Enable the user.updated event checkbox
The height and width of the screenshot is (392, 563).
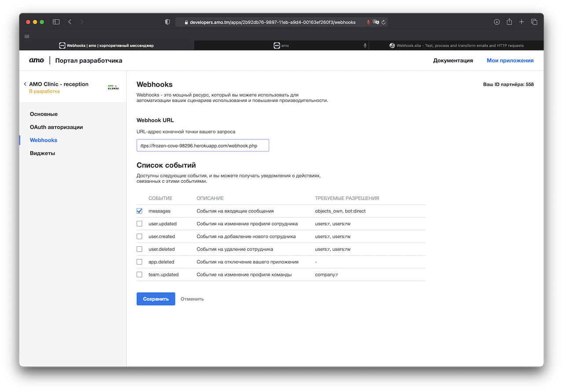[139, 223]
